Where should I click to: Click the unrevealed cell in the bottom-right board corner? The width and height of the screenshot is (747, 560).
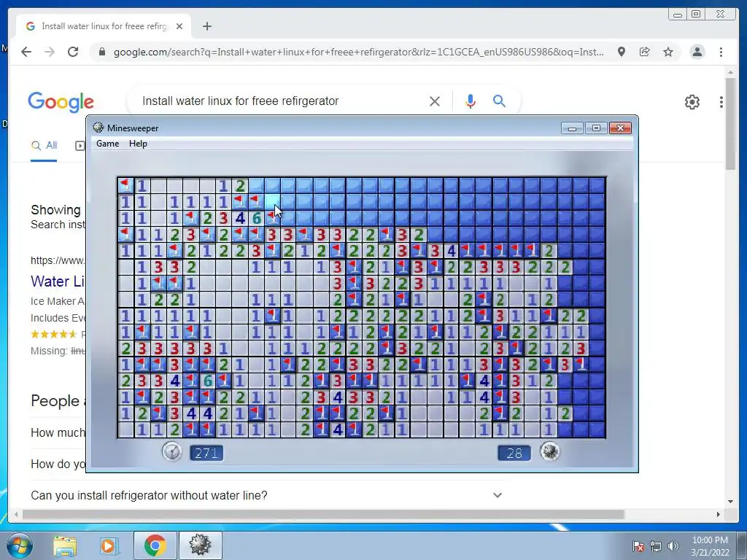coord(598,429)
